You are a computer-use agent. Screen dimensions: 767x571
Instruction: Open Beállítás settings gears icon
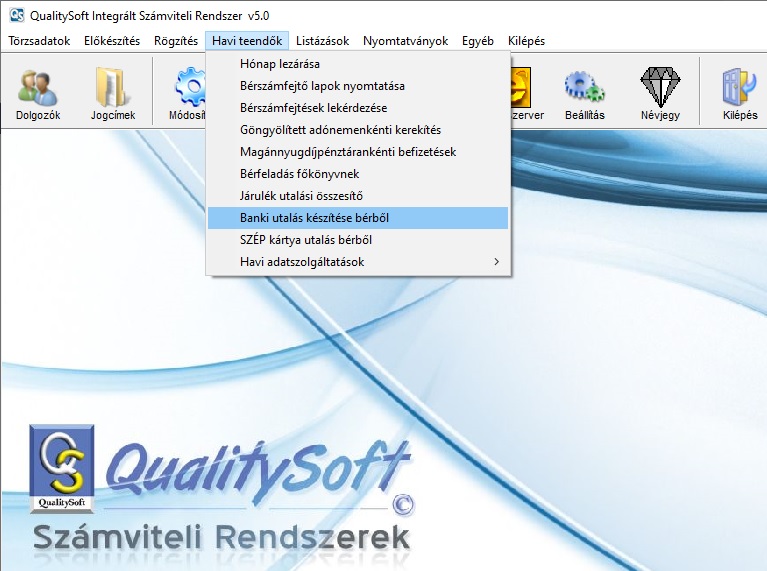584,92
